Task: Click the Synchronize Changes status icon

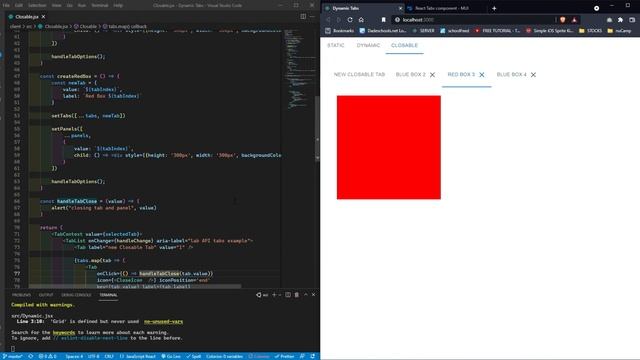Action: coord(31,356)
